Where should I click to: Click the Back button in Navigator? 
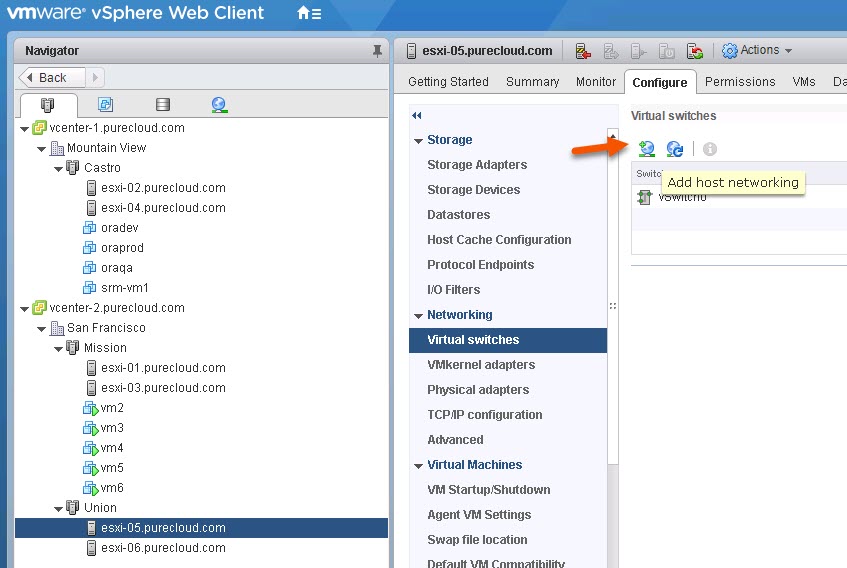(52, 77)
